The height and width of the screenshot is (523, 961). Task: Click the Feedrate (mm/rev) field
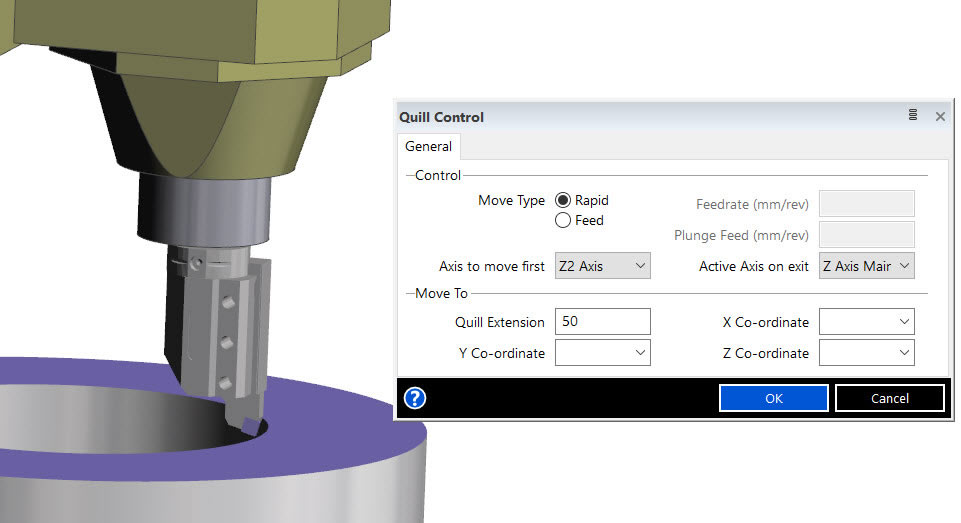866,204
